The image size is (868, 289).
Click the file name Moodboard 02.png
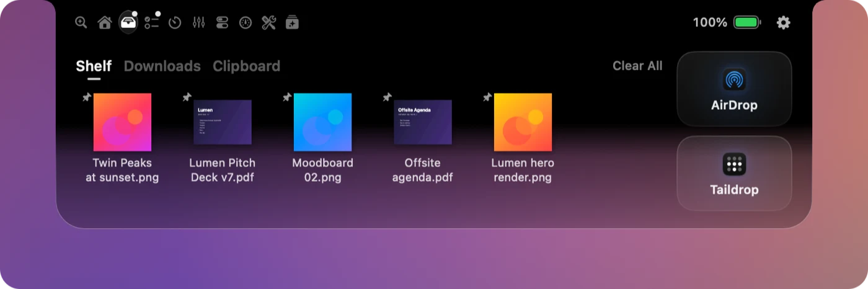point(322,171)
